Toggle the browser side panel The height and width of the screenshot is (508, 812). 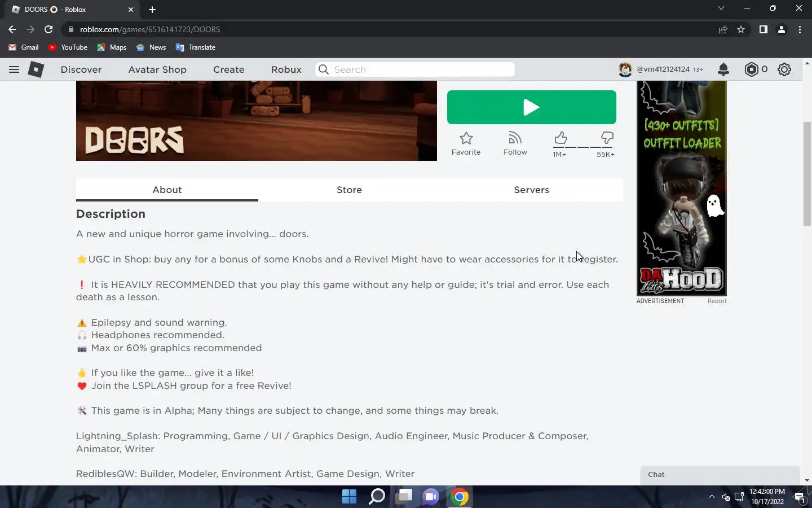click(x=763, y=29)
